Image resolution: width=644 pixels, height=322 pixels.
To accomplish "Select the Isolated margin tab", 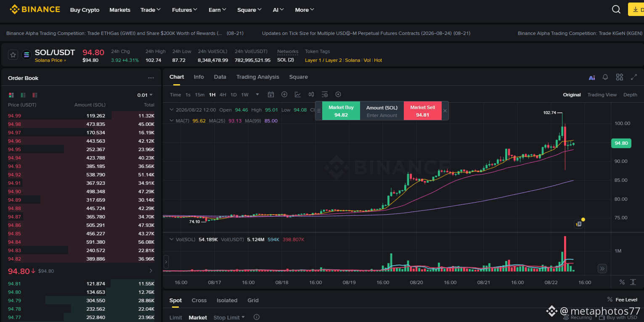I will 227,300.
